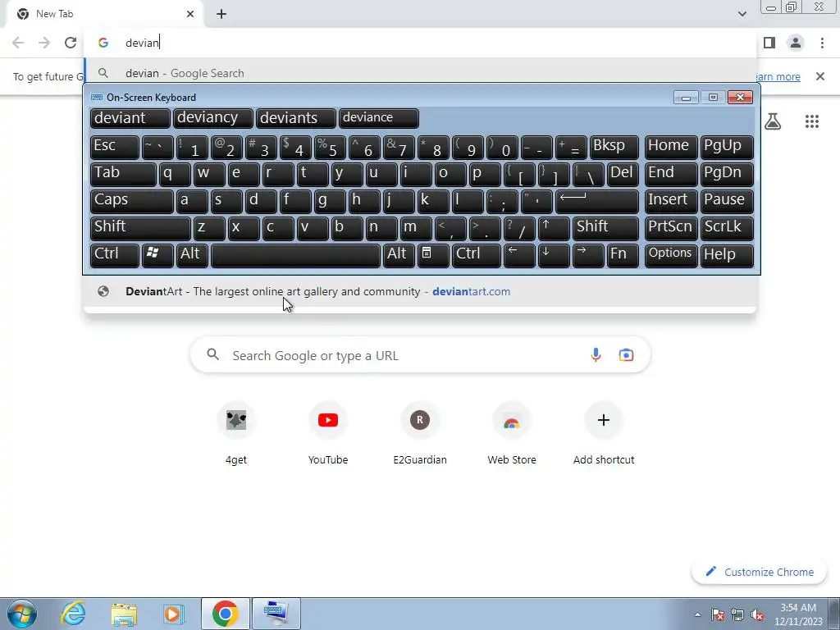Toggle the Caps key

click(132, 201)
